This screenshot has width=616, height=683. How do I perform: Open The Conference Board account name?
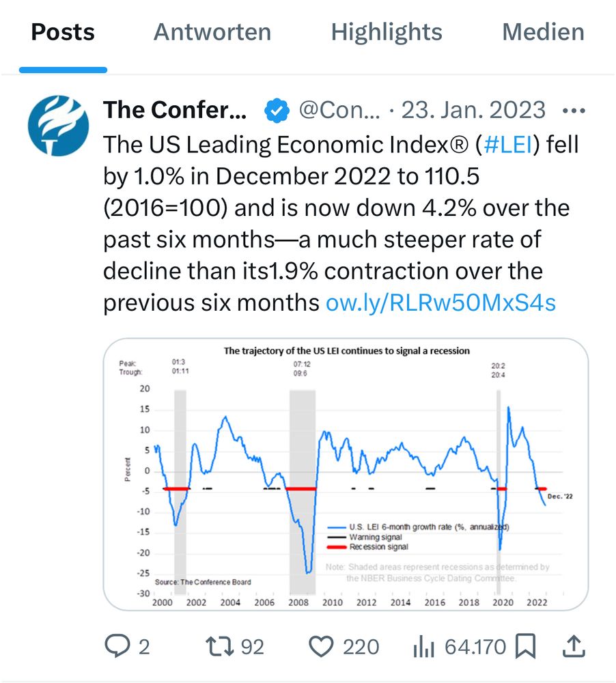[173, 110]
